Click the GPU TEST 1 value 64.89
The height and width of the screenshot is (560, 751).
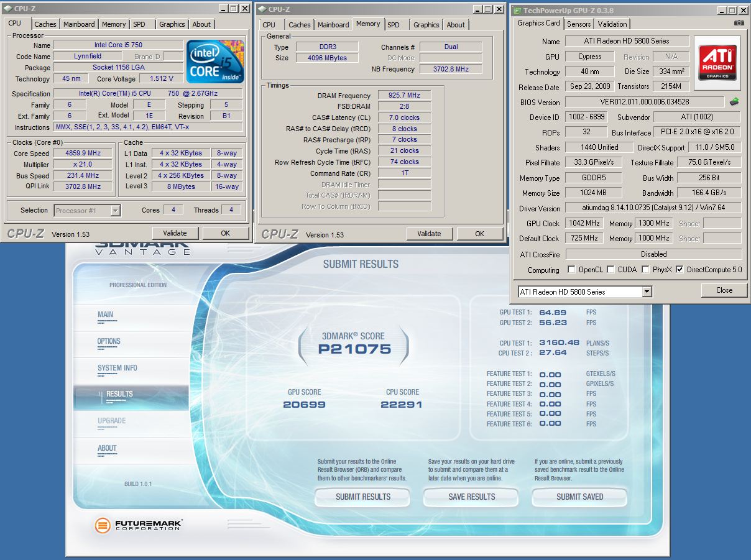[553, 313]
